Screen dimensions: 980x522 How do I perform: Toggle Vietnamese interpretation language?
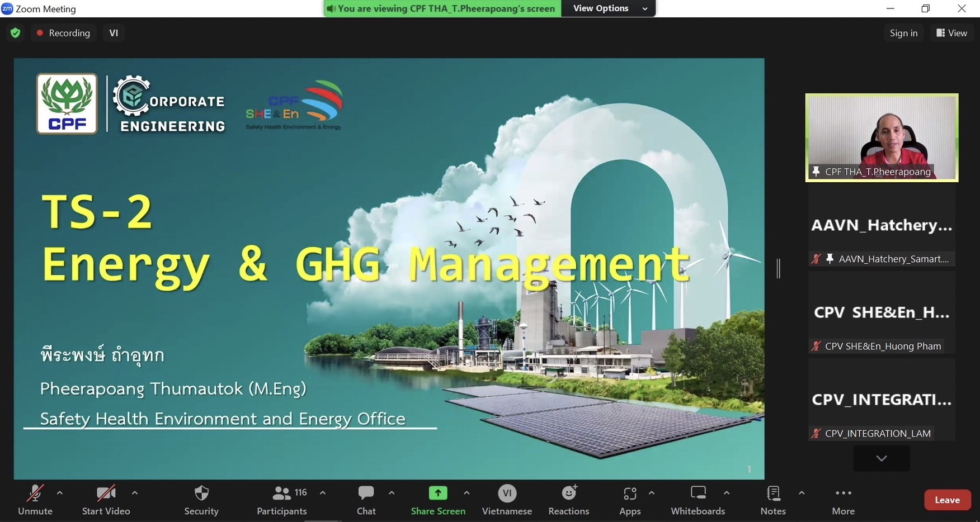click(x=507, y=494)
